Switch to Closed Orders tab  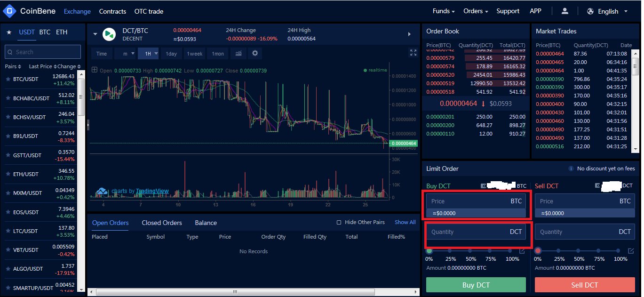(162, 223)
